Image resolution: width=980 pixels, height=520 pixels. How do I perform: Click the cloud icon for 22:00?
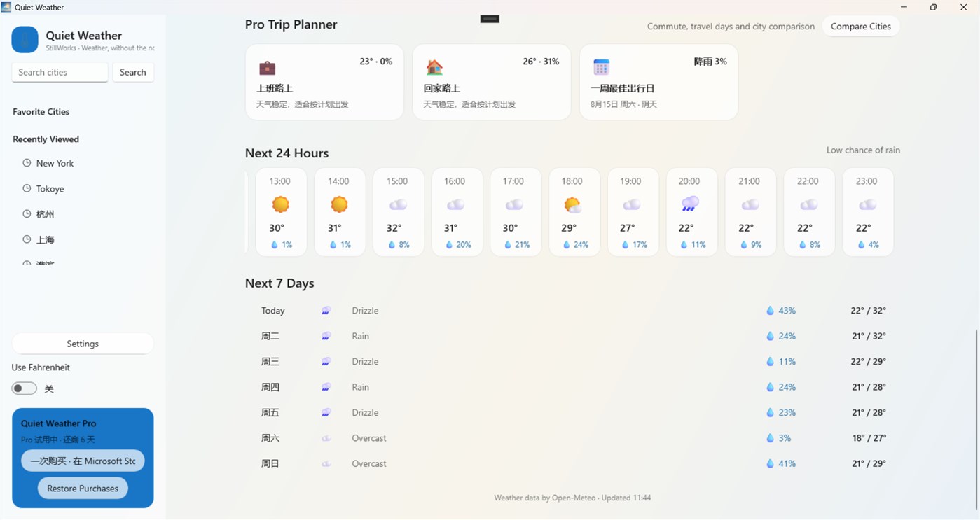(808, 204)
